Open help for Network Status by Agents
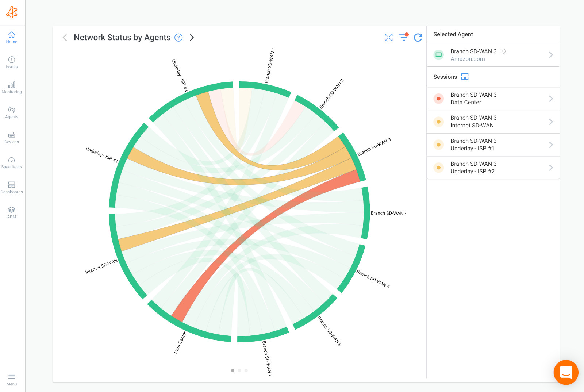584x392 pixels. click(x=178, y=38)
